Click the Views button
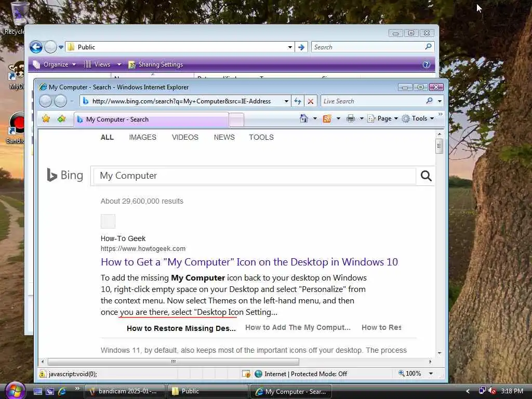Viewport: 532px width, 399px height. coord(97,64)
